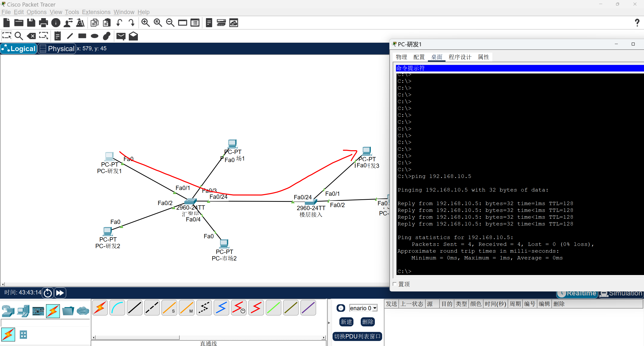Toggle the 置顶 checkbox in PC window

point(395,284)
